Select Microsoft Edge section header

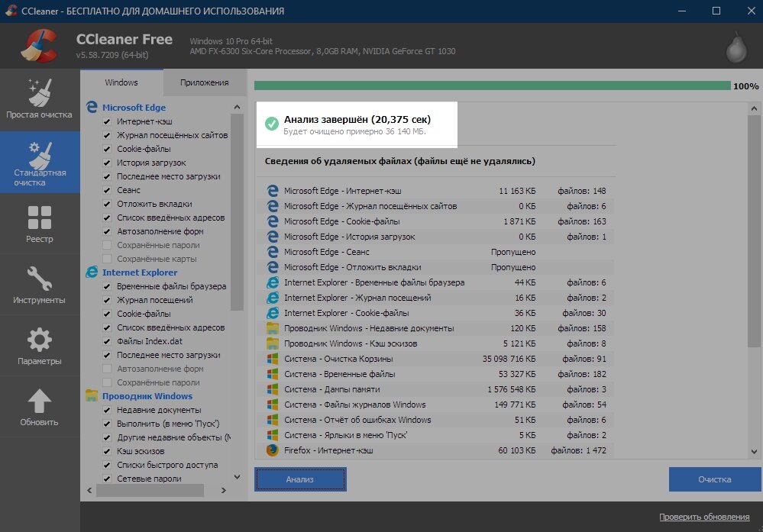point(134,108)
